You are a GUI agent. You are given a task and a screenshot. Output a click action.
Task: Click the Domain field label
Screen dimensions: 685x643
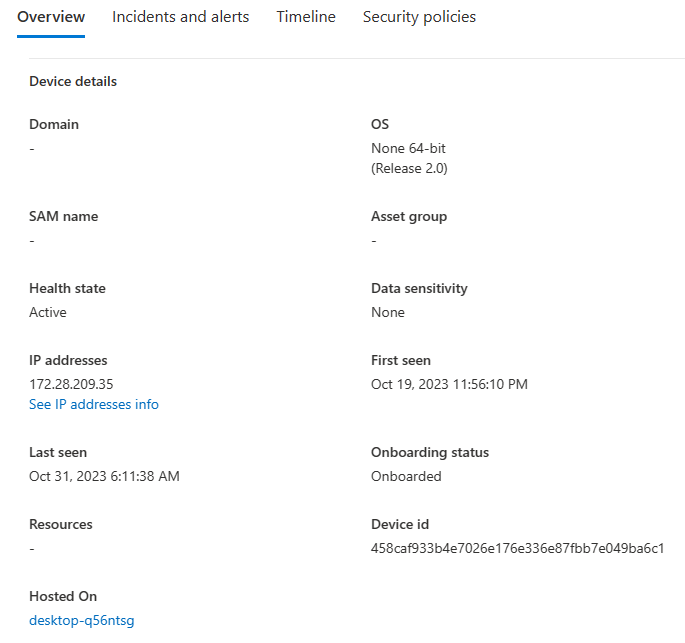[x=54, y=124]
